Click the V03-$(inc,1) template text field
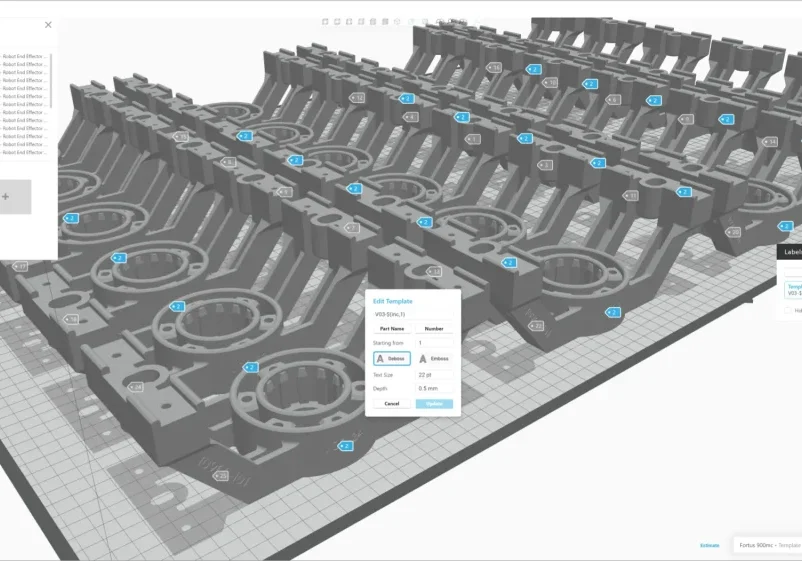802x561 pixels. tap(413, 314)
